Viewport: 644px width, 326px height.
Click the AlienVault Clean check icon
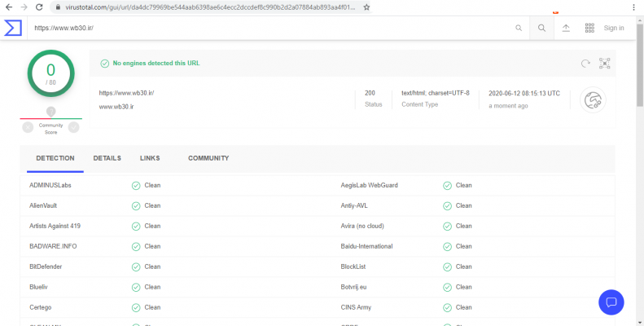[x=136, y=206]
